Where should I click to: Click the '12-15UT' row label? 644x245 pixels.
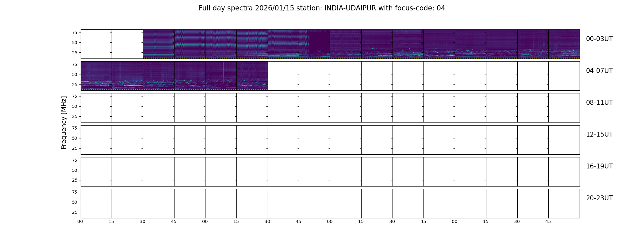pyautogui.click(x=599, y=134)
